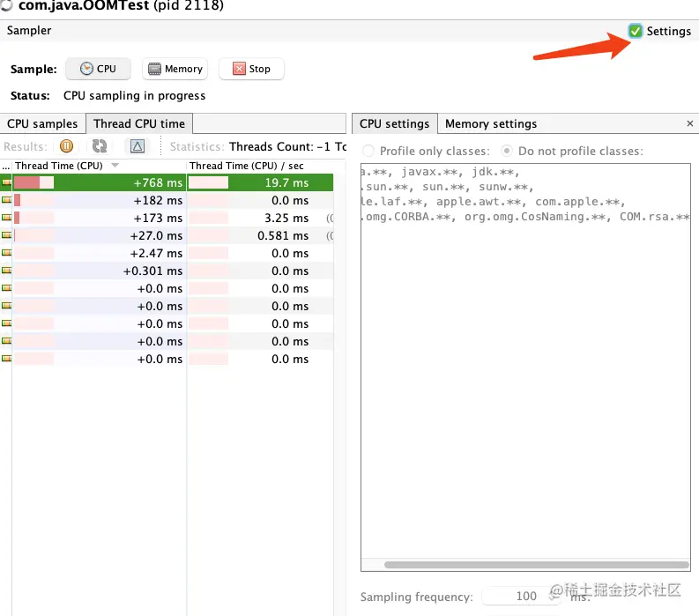
Task: Click Thread Time (CPU) / sec header
Action: pyautogui.click(x=260, y=166)
